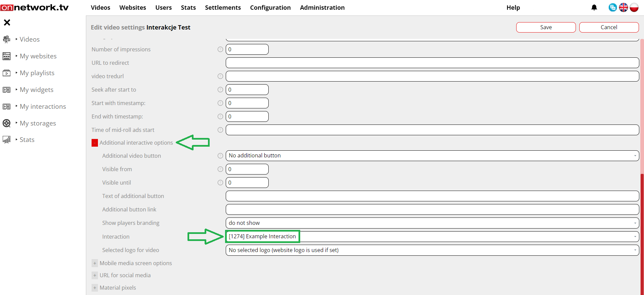644x295 pixels.
Task: Close the sidebar with the X icon
Action: 7,22
